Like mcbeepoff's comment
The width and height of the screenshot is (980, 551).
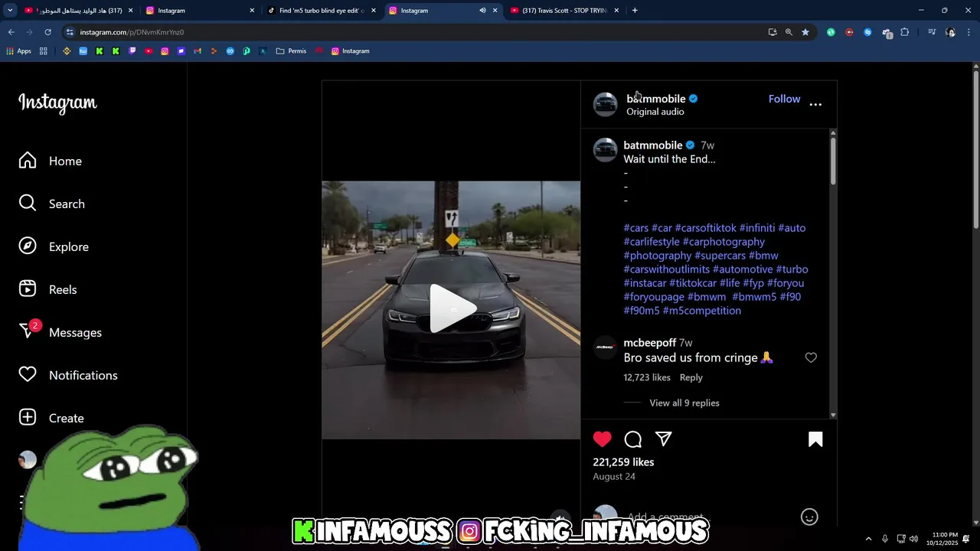pyautogui.click(x=811, y=357)
